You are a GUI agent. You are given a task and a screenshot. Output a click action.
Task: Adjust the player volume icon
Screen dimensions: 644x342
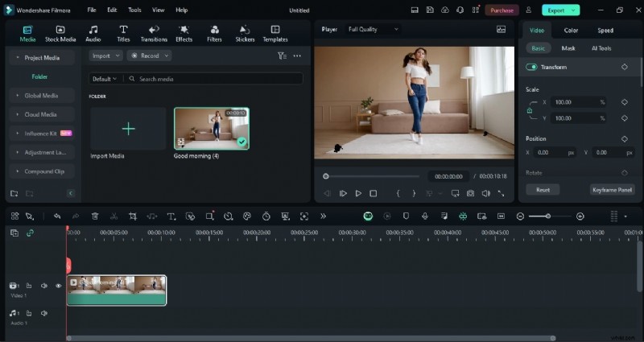(x=486, y=193)
